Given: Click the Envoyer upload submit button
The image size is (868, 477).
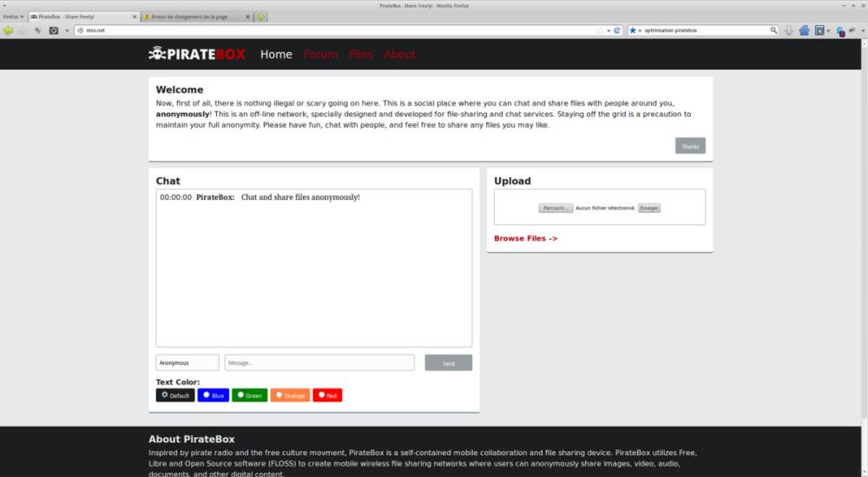Looking at the screenshot, I should (648, 208).
